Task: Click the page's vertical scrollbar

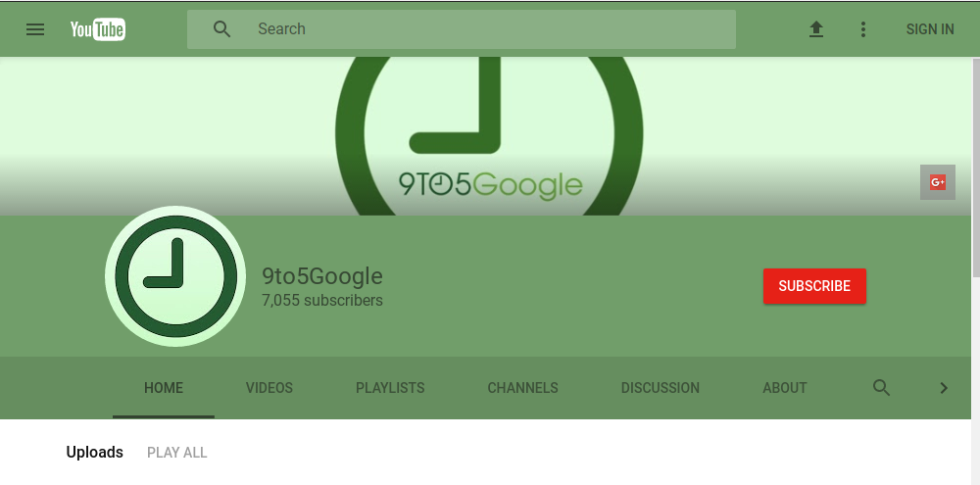Action: pyautogui.click(x=975, y=167)
